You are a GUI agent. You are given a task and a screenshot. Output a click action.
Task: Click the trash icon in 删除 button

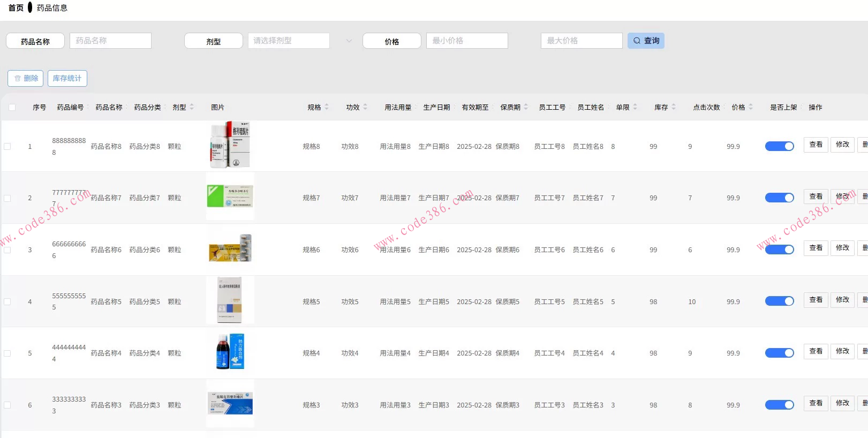18,78
